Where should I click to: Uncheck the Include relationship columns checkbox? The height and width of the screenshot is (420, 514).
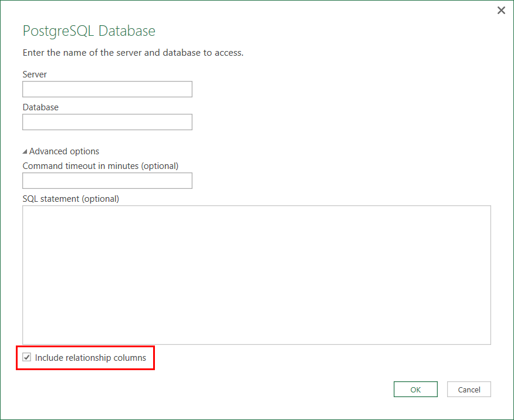27,357
